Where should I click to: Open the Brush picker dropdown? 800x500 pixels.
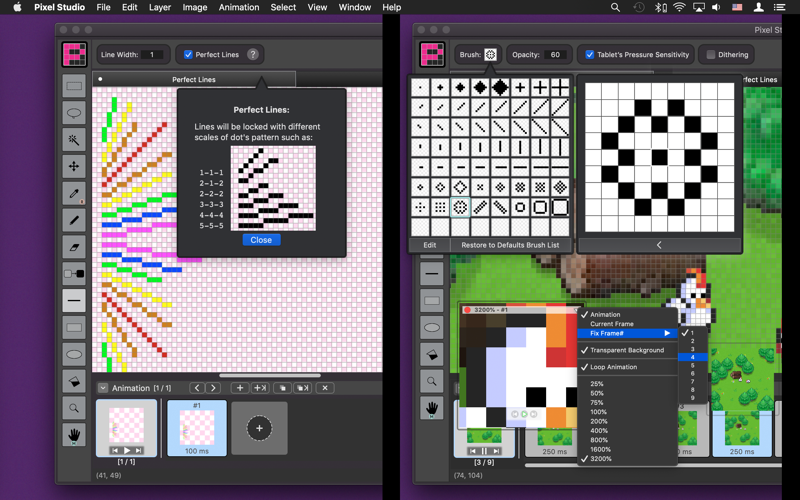click(x=490, y=55)
